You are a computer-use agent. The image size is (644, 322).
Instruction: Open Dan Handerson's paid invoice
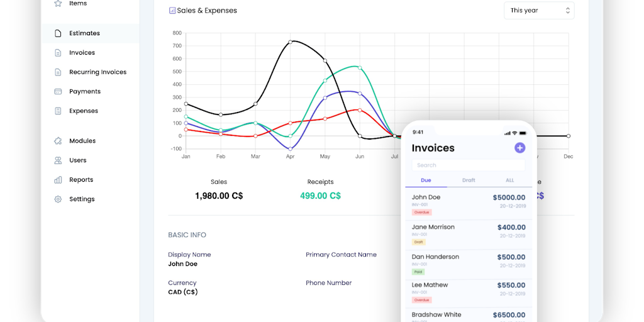pyautogui.click(x=469, y=264)
